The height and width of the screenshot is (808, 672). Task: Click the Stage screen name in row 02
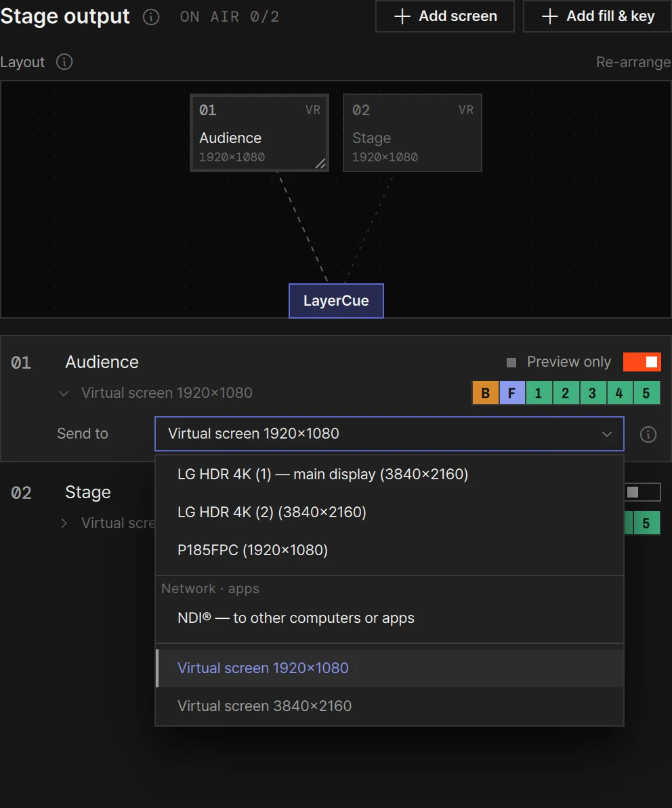coord(88,493)
